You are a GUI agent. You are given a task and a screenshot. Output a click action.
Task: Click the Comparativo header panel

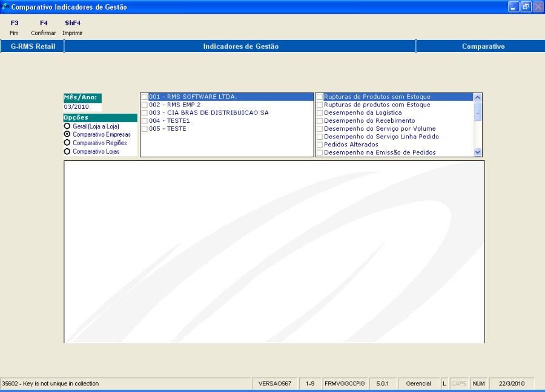(481, 46)
